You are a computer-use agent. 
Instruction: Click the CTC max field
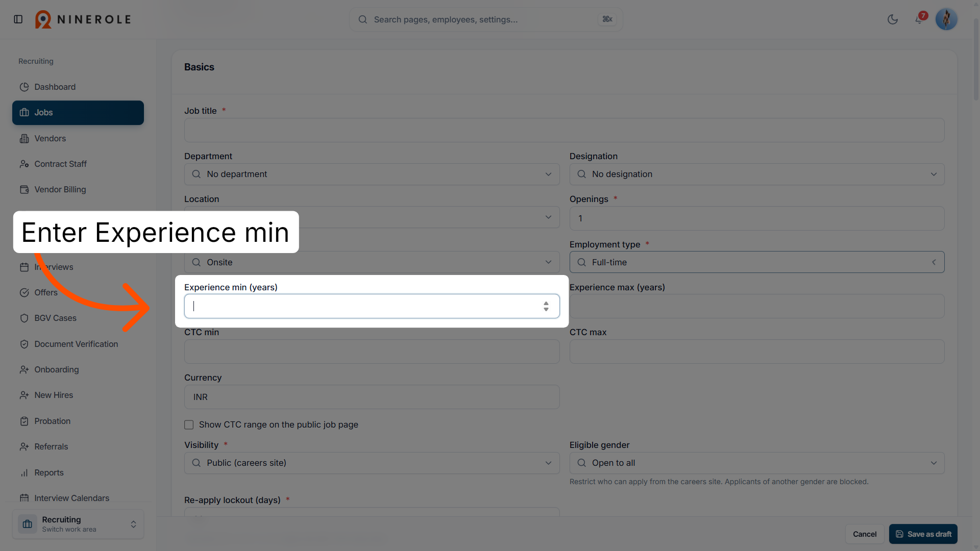757,352
